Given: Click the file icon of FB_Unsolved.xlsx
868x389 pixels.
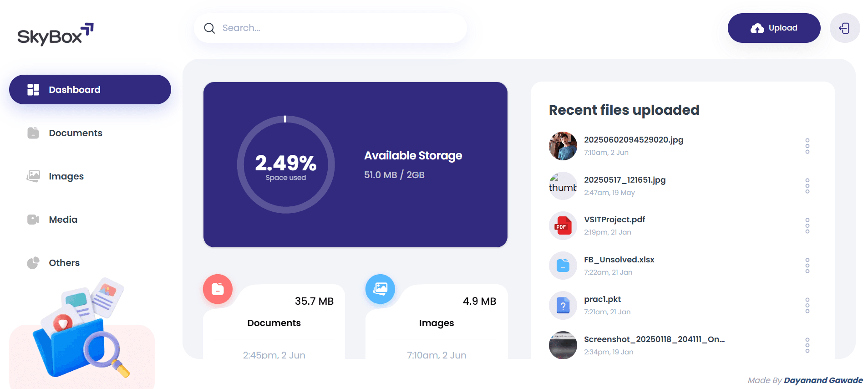Looking at the screenshot, I should [563, 266].
